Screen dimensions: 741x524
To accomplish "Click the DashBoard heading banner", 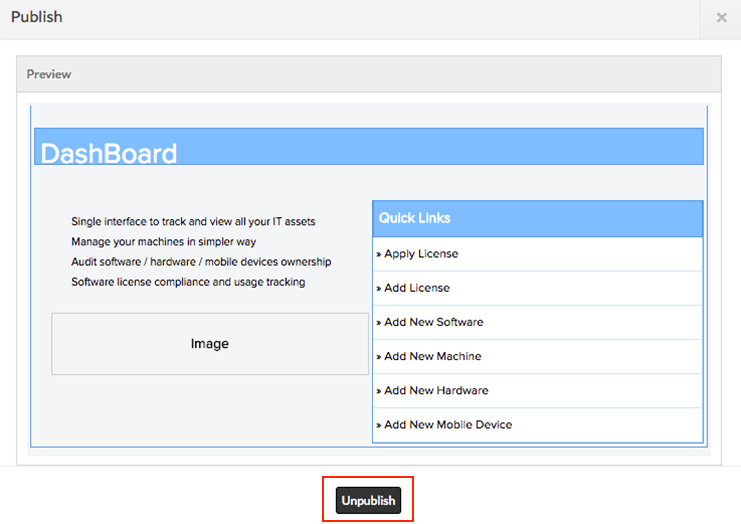I will pyautogui.click(x=368, y=147).
